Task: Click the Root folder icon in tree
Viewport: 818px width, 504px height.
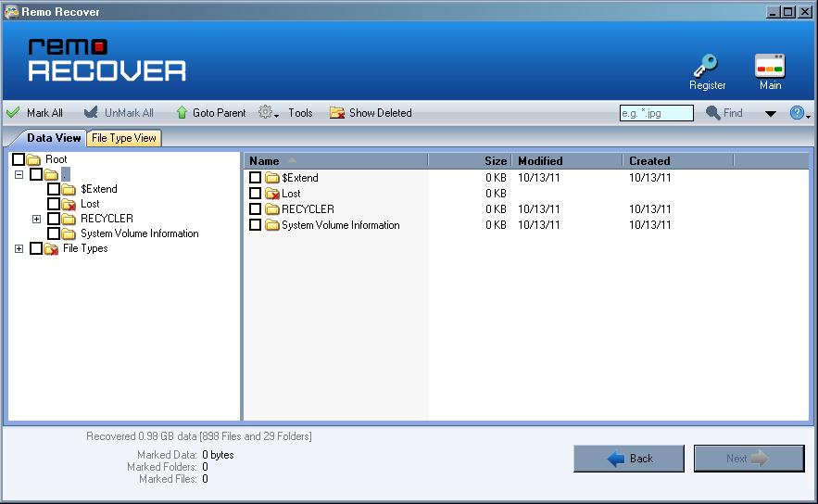Action: [x=33, y=159]
